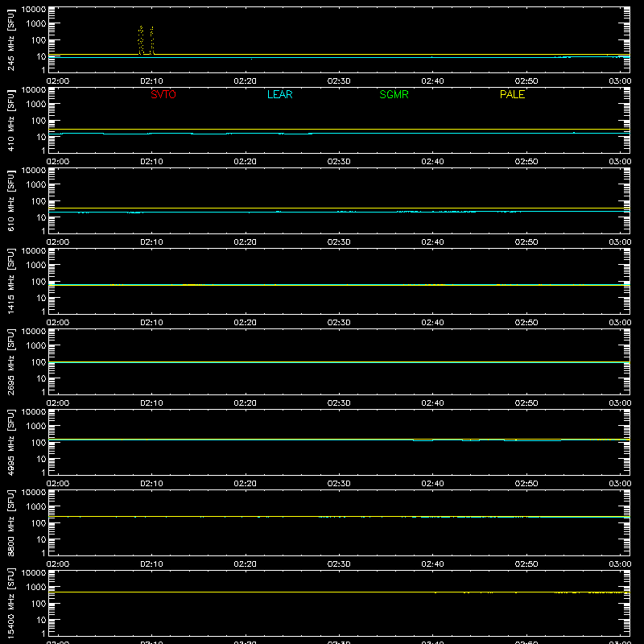Click the first yellow burst spike at 245 MHz
The image size is (644, 644).
coord(141,40)
